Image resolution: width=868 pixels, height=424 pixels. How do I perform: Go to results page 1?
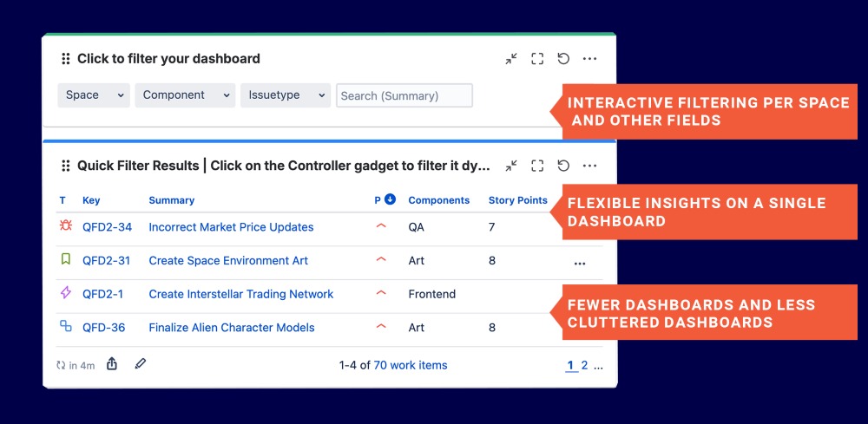(x=571, y=365)
